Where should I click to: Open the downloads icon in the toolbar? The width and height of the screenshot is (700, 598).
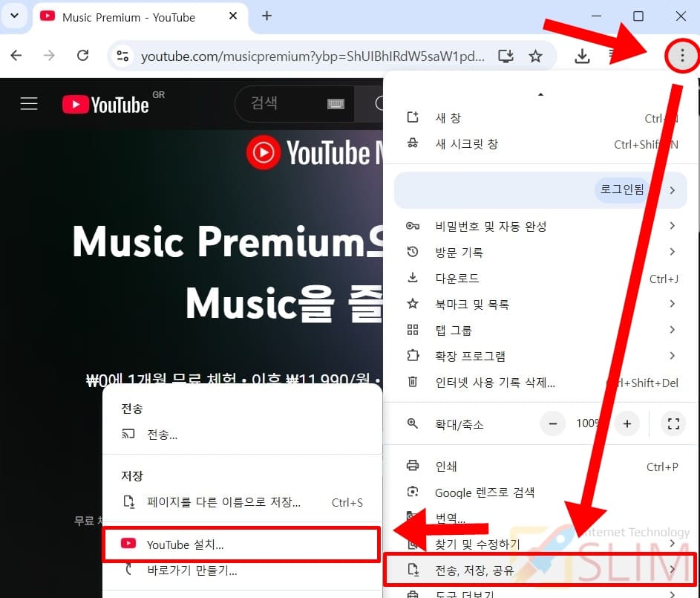[582, 56]
